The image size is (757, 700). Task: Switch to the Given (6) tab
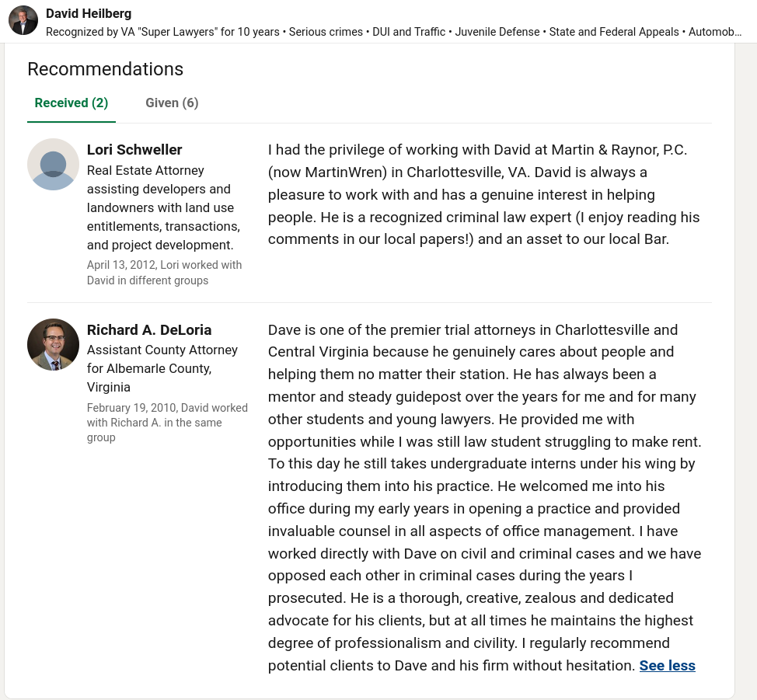tap(172, 103)
